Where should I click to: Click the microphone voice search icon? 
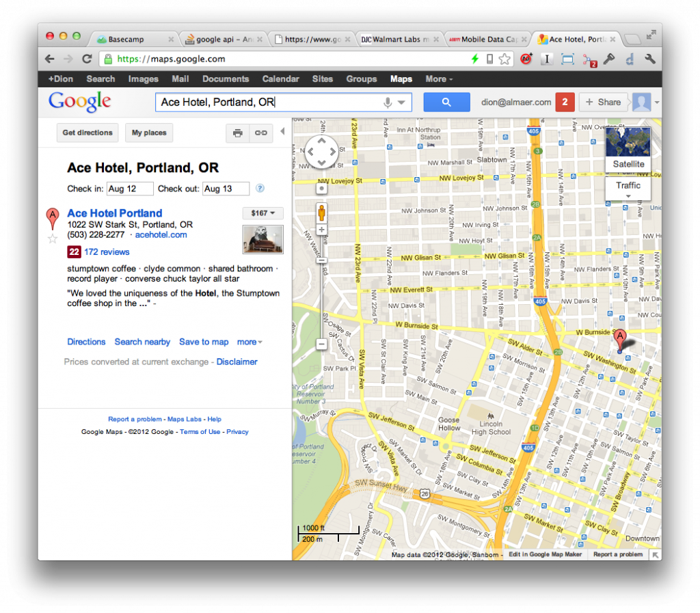pos(388,103)
